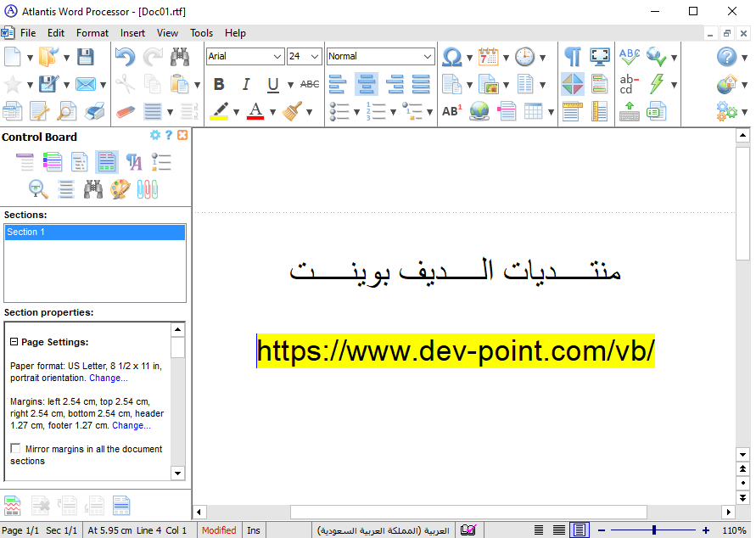This screenshot has height=538, width=756.
Task: Toggle fullscreen mode with the monitor icon
Action: coord(600,57)
